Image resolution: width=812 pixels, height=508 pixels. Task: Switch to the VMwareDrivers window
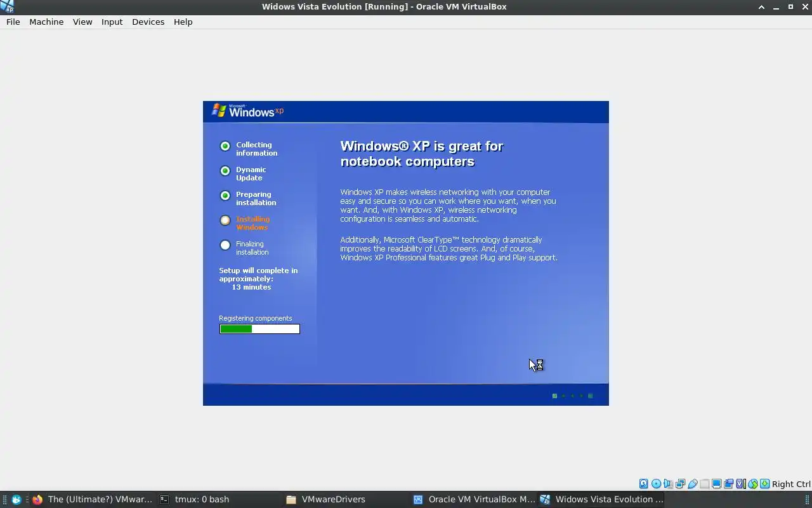346,499
